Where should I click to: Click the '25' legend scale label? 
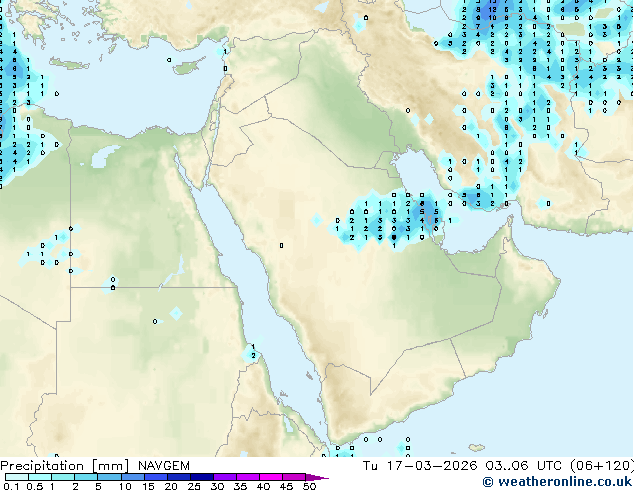194,486
